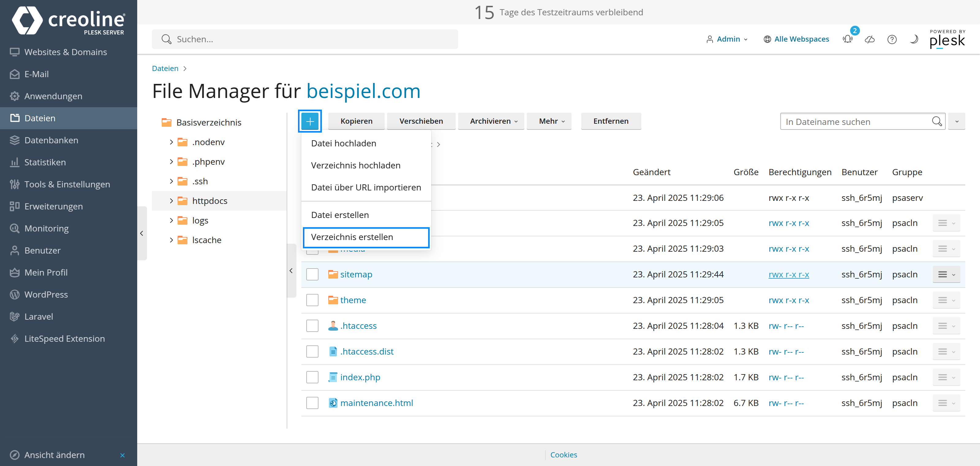Image resolution: width=980 pixels, height=466 pixels.
Task: Edit permissions of sitemap folder
Action: click(789, 275)
